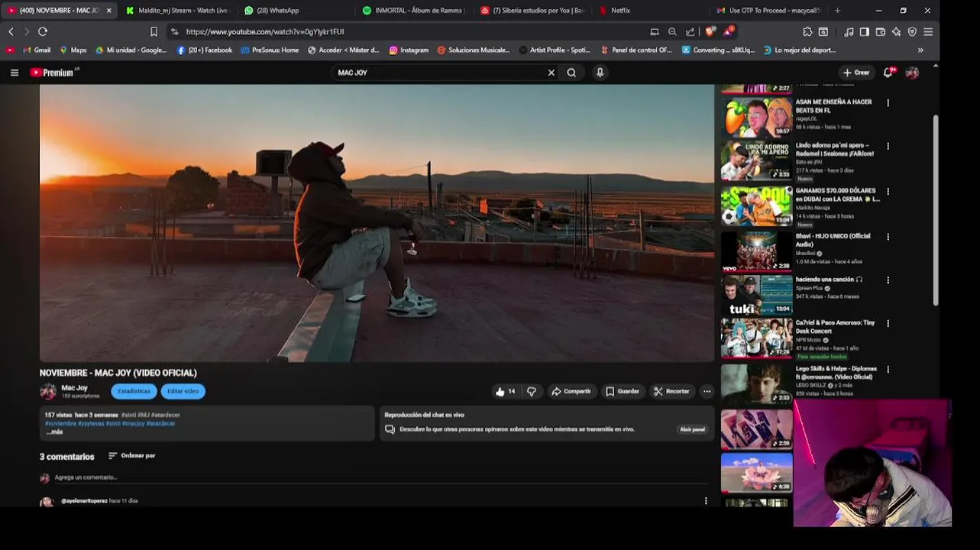
Task: Start voice search with microphone
Action: coord(600,73)
